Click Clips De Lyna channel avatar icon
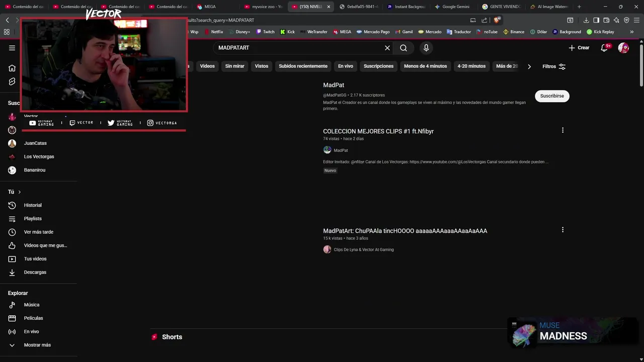 point(327,249)
